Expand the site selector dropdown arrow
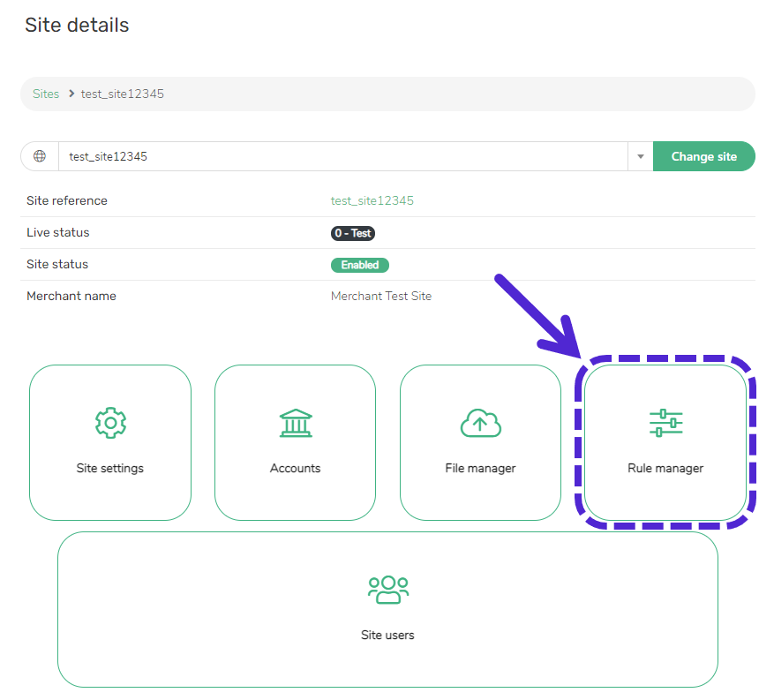The image size is (774, 700). pyautogui.click(x=640, y=156)
